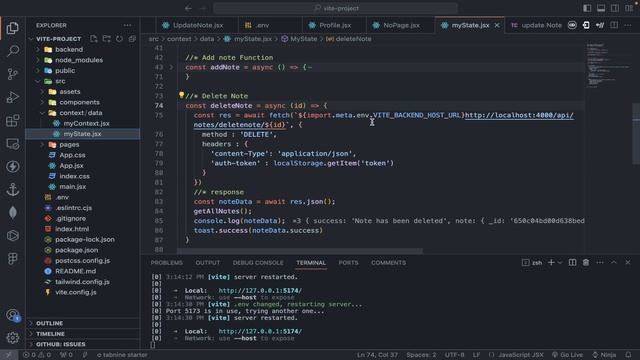
Task: Open the Thunder Client lightning icon
Action: tap(13, 167)
